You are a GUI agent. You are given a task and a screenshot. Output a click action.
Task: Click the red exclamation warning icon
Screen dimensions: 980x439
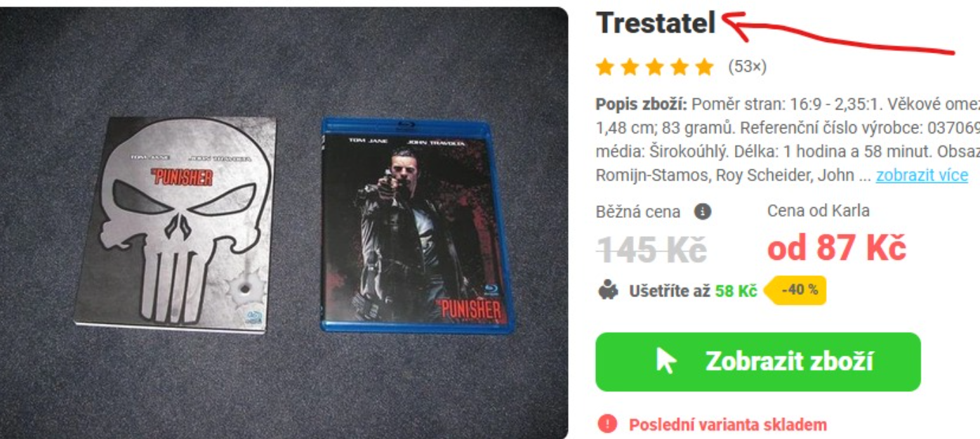(x=607, y=424)
